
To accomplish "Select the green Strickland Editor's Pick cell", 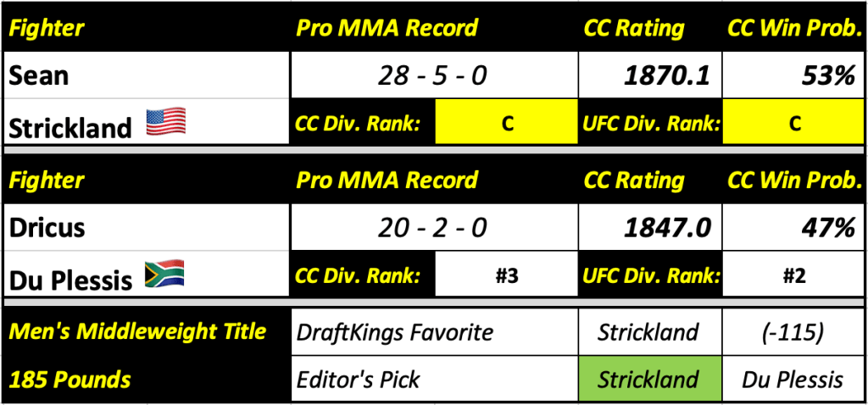I will (x=648, y=379).
